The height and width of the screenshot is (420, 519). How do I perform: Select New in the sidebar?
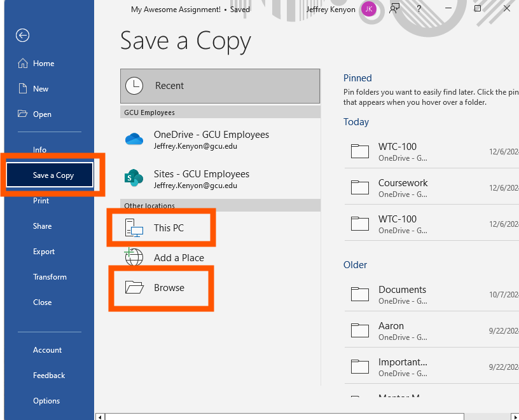point(50,88)
